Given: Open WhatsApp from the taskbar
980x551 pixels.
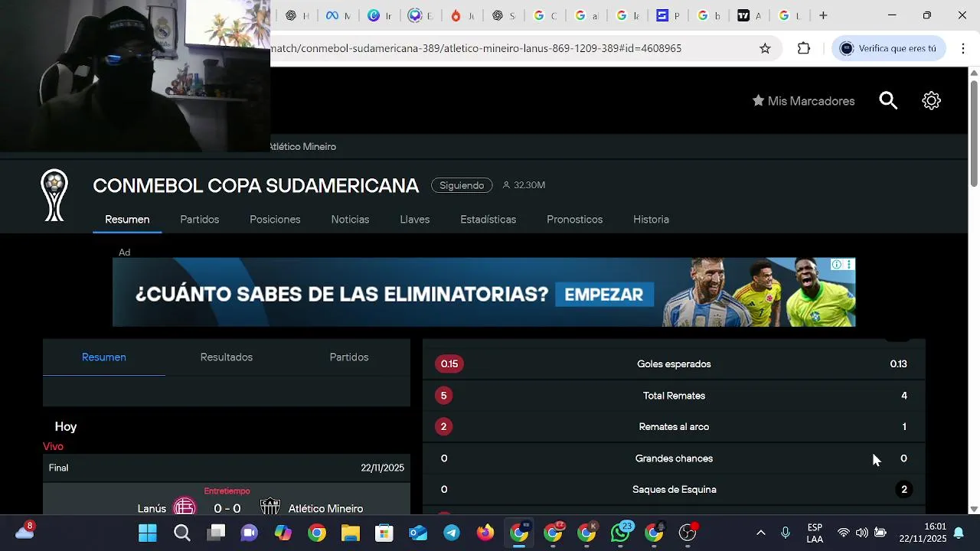Looking at the screenshot, I should [x=620, y=533].
